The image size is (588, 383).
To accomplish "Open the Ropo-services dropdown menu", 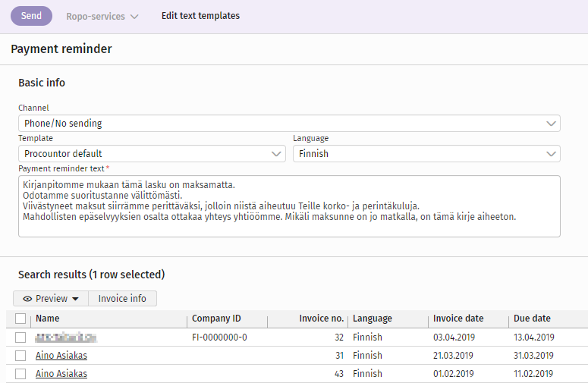I will coord(102,17).
